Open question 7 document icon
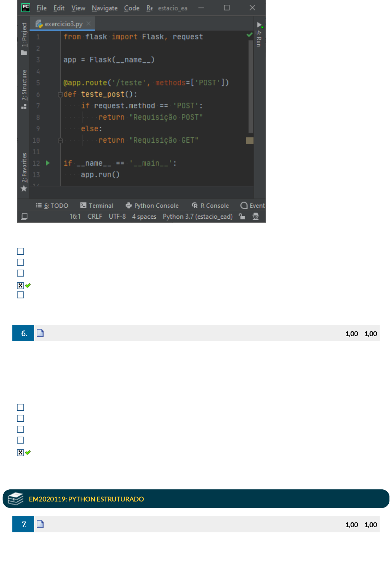 tap(40, 524)
